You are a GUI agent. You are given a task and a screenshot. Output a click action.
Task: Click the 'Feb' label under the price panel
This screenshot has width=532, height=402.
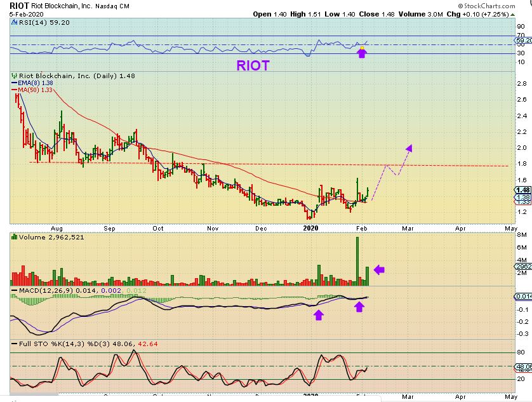coord(362,229)
